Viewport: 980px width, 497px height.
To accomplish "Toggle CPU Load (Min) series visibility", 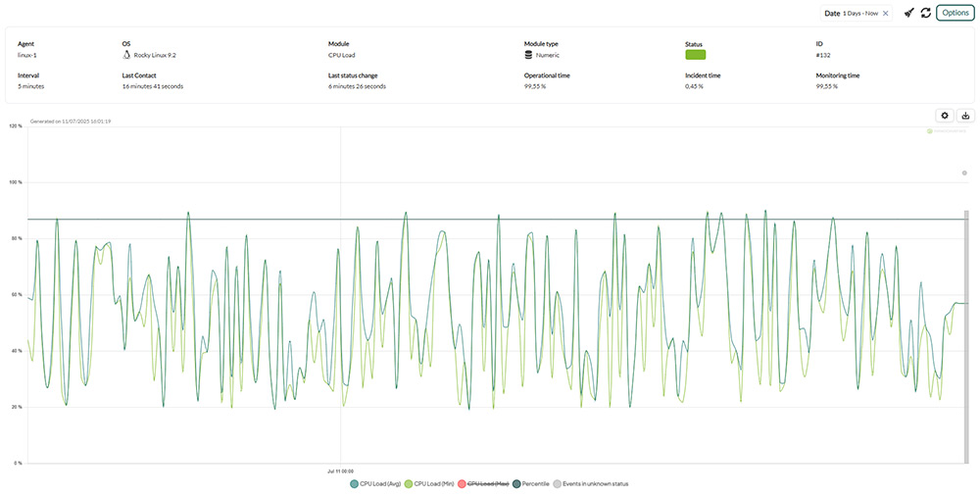I will tap(430, 483).
